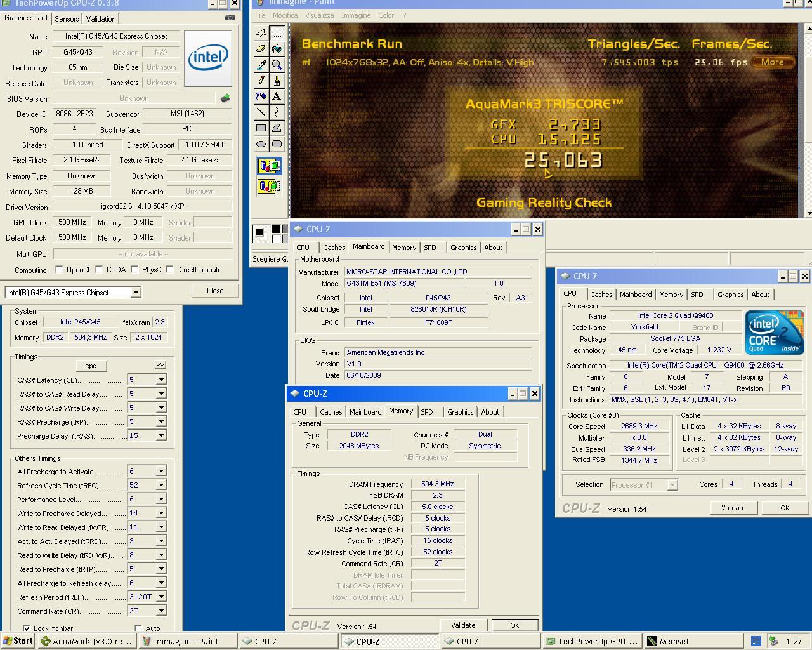This screenshot has width=812, height=650.
Task: Choose the Curve tool in Paint
Action: [277, 112]
